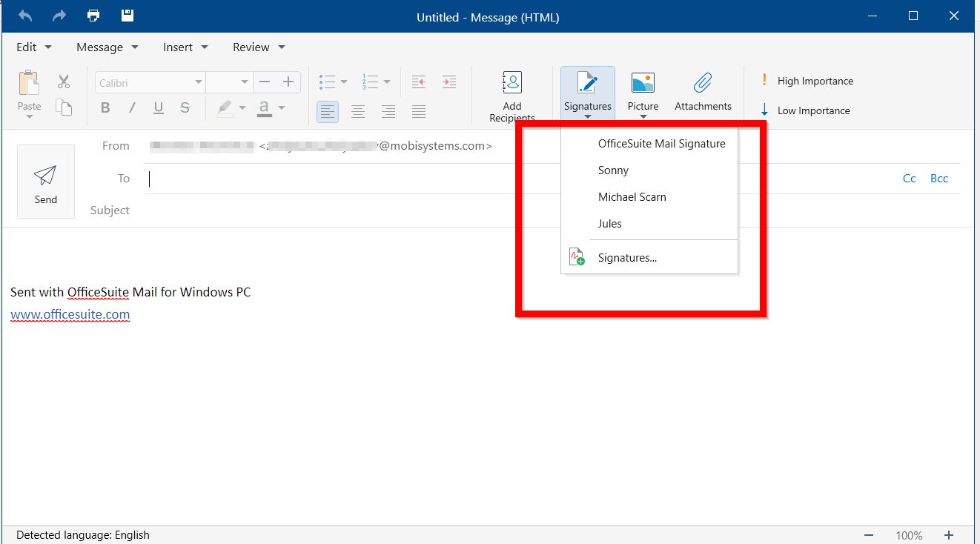
Task: Undo the last action in title bar
Action: pos(25,16)
